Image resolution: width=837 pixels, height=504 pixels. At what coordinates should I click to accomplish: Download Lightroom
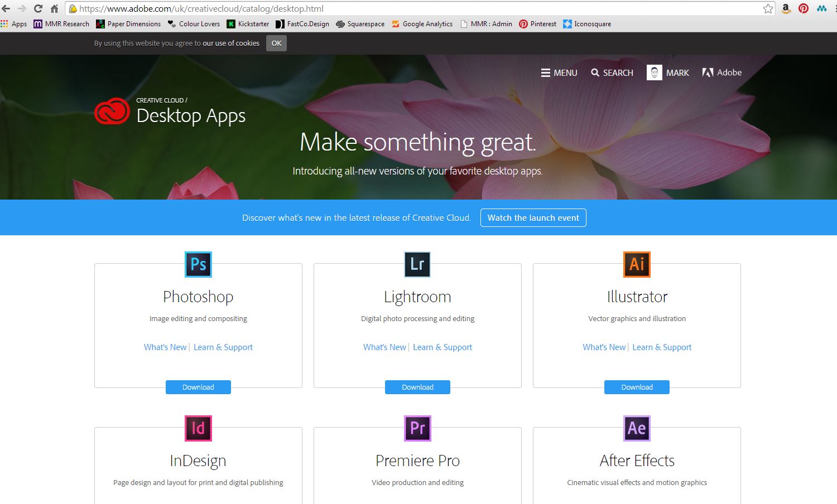[417, 387]
